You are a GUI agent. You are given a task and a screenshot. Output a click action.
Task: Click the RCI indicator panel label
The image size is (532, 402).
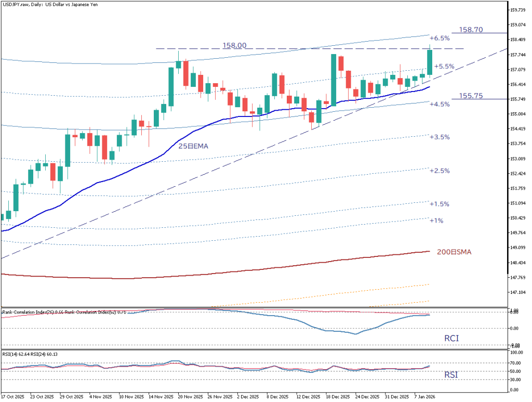(451, 339)
